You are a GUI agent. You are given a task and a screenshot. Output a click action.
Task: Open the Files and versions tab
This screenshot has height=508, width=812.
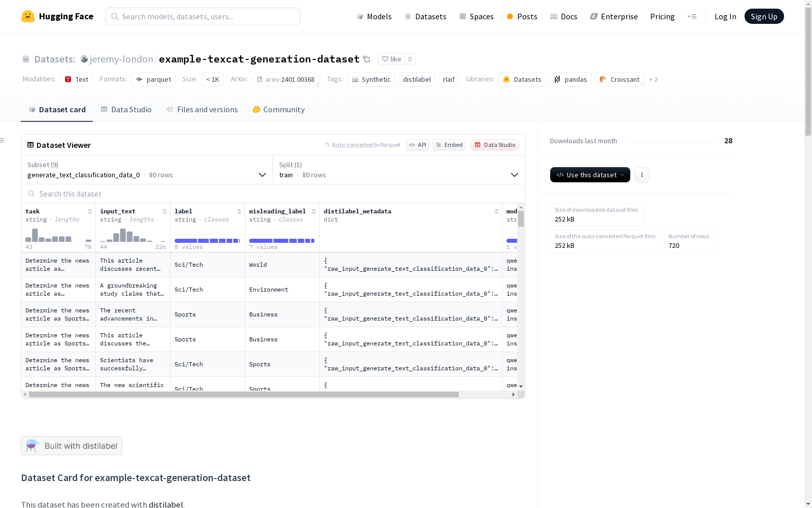click(x=202, y=110)
